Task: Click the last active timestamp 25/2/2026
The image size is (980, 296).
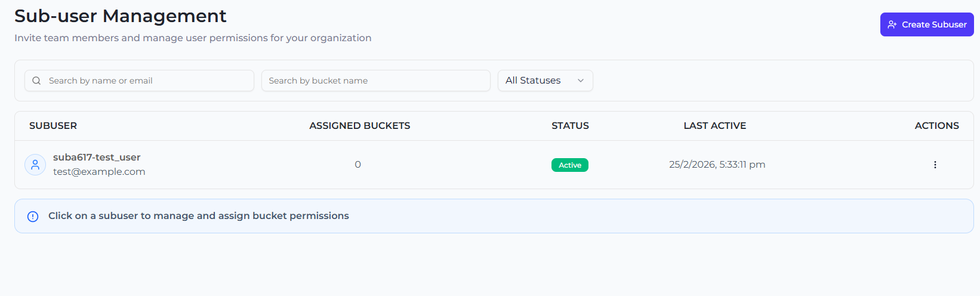Action: 717,165
